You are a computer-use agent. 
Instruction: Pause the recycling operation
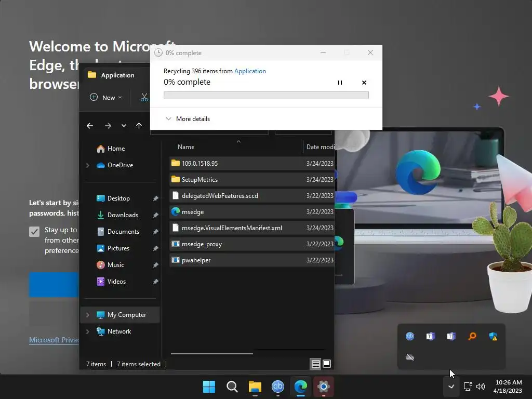coord(340,83)
